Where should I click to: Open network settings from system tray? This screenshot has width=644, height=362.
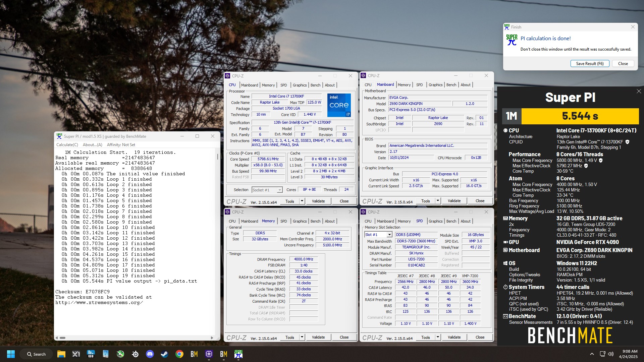click(x=602, y=354)
